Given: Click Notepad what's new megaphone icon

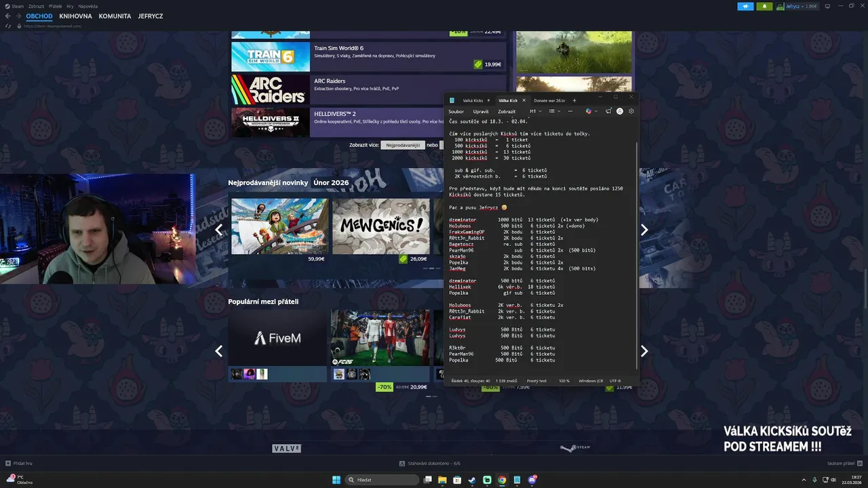Looking at the screenshot, I should pyautogui.click(x=608, y=111).
